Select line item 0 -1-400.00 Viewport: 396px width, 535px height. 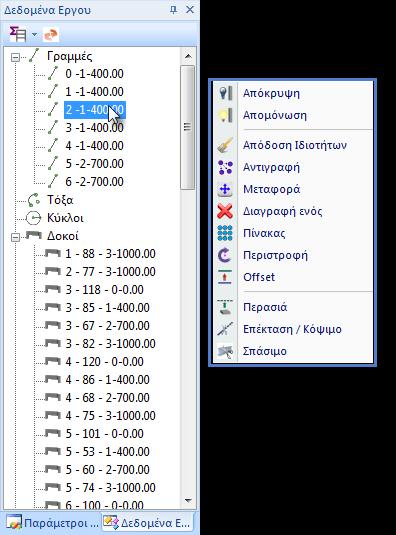(x=94, y=74)
